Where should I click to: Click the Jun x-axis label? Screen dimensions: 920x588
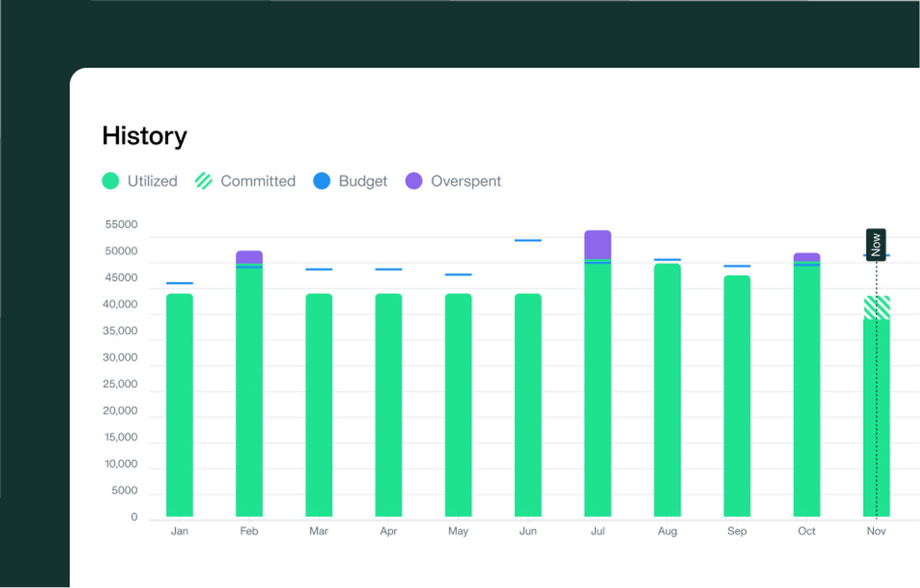(x=528, y=531)
